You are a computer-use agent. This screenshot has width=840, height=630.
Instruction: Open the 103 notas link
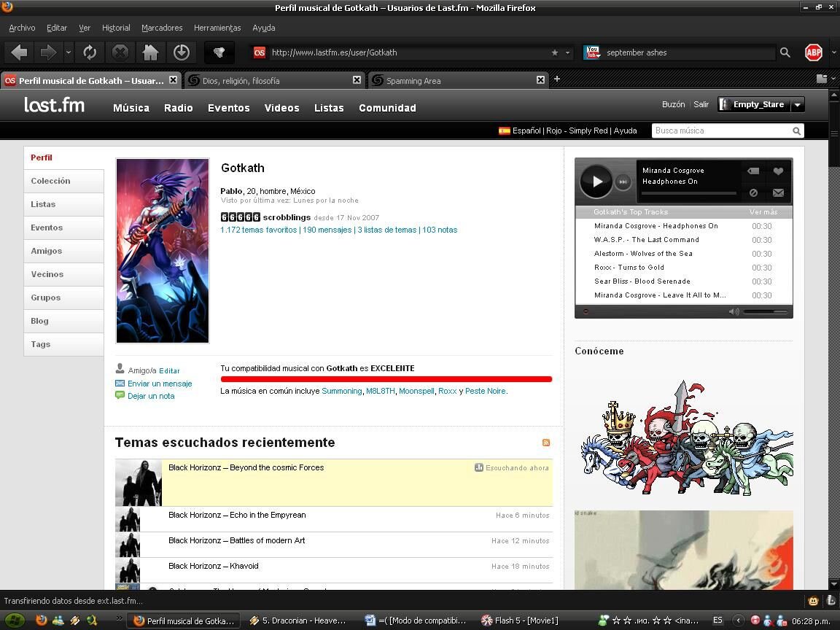tap(440, 230)
